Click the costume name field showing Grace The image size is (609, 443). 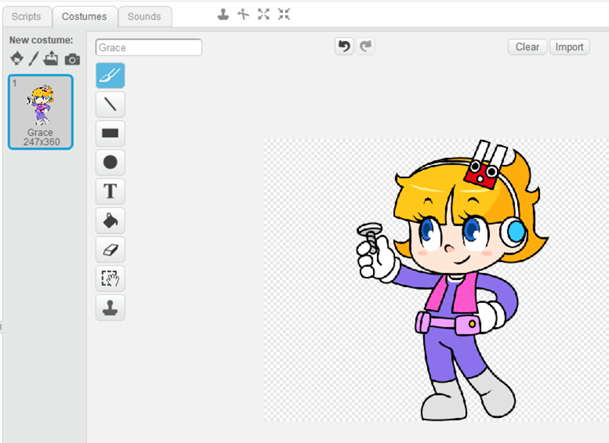click(148, 47)
